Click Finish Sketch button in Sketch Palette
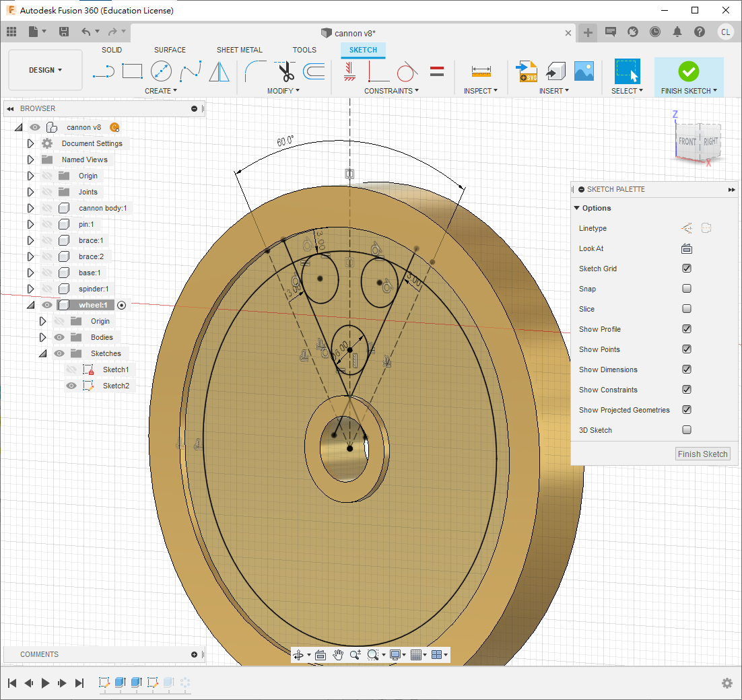 coord(702,454)
